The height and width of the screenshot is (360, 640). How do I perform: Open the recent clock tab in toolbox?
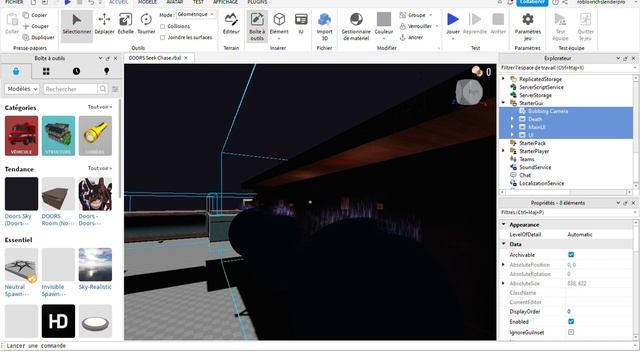click(76, 71)
